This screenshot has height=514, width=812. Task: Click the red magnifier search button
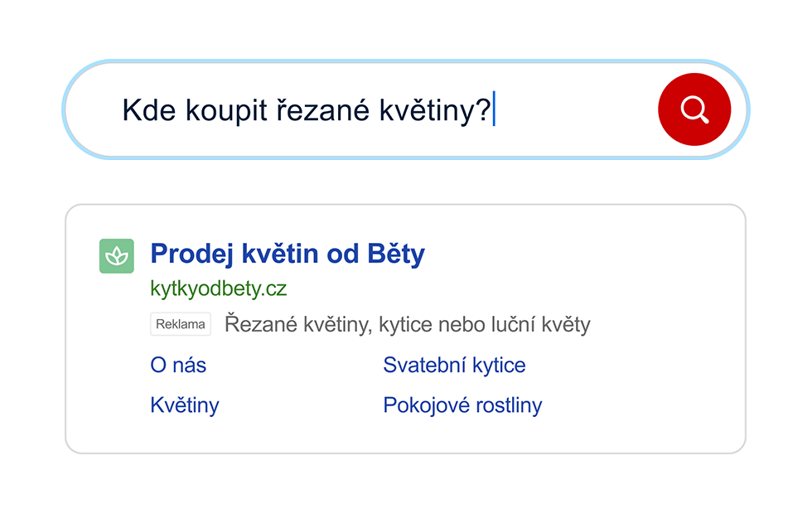(694, 109)
